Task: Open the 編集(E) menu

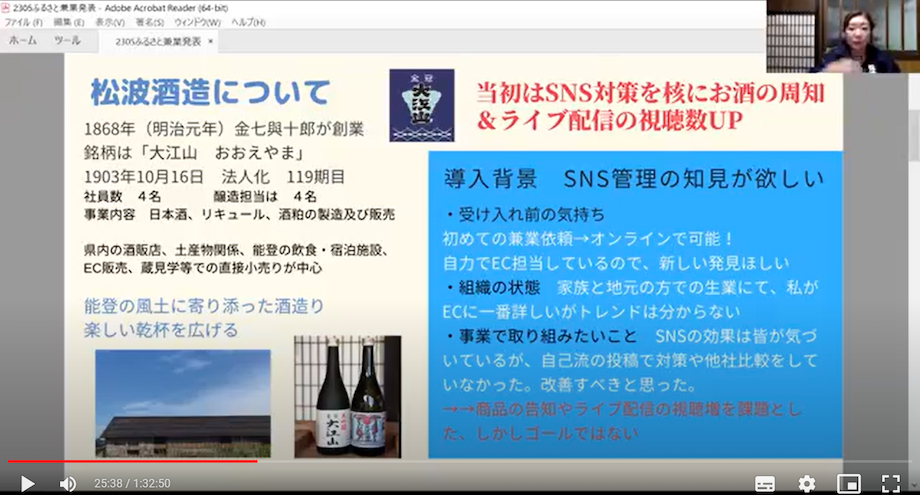Action: tap(69, 22)
